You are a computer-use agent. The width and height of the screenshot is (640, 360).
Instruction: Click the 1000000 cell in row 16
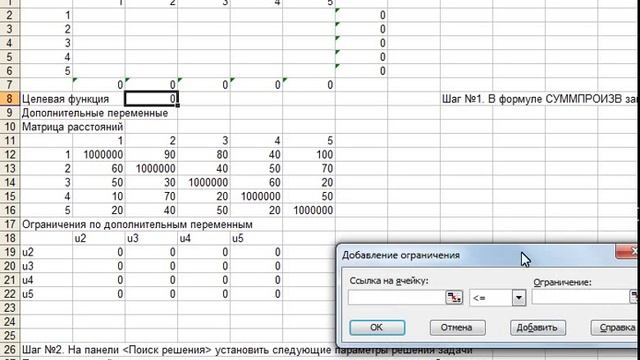coord(309,210)
